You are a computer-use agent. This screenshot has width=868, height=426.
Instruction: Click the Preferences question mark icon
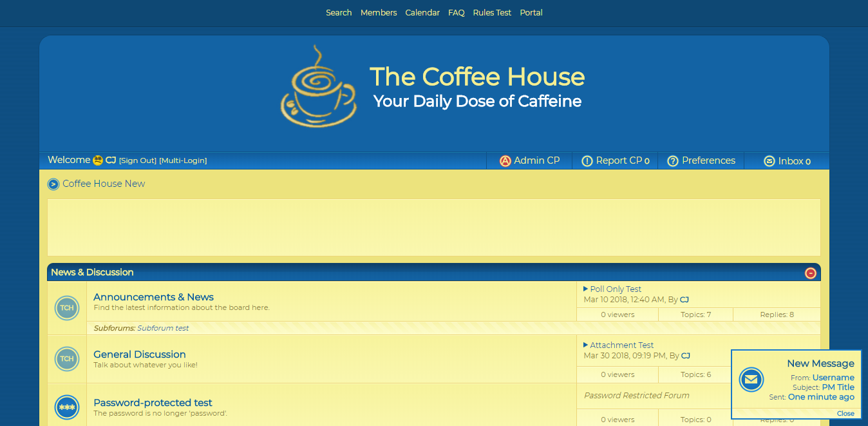pos(673,161)
